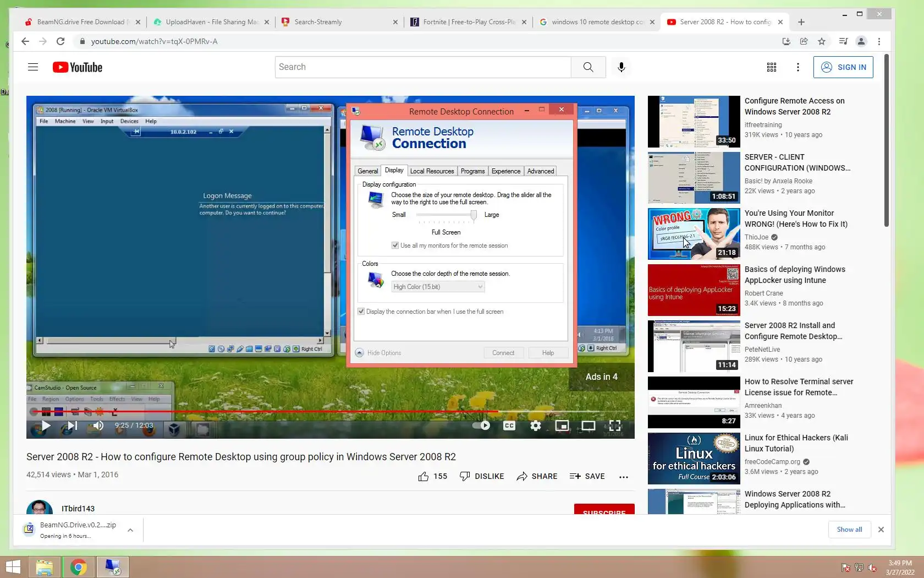The width and height of the screenshot is (924, 578).
Task: Start voice search with the microphone icon
Action: pos(621,67)
